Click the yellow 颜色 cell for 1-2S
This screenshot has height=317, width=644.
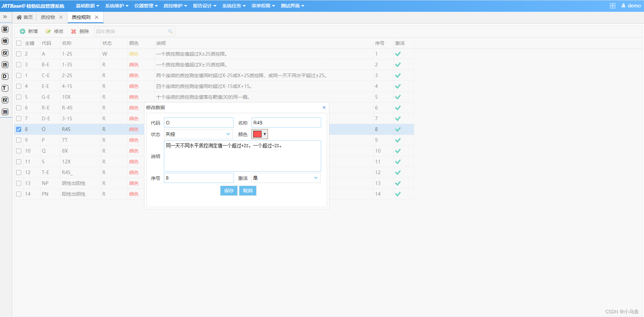click(134, 54)
